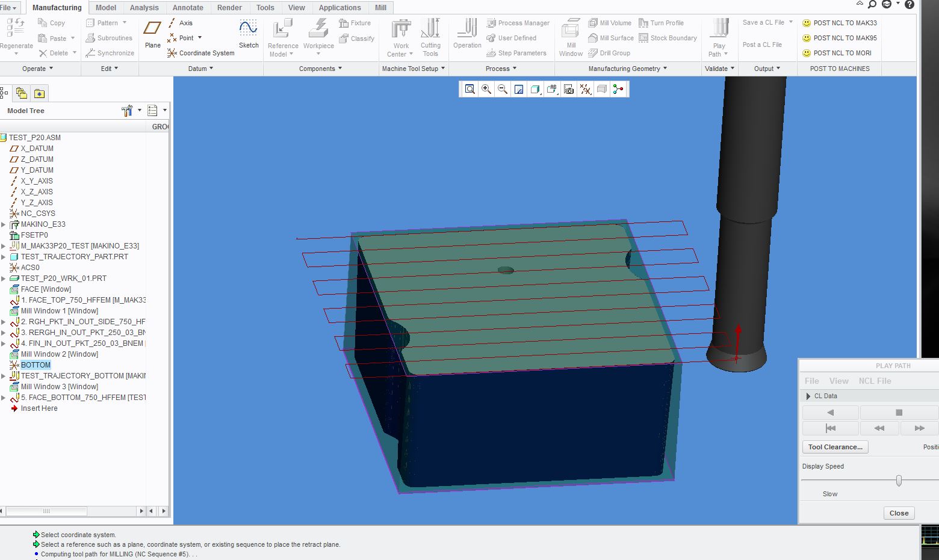Open the Mill Surface tool
Screen dimensions: 939x560
click(x=610, y=38)
